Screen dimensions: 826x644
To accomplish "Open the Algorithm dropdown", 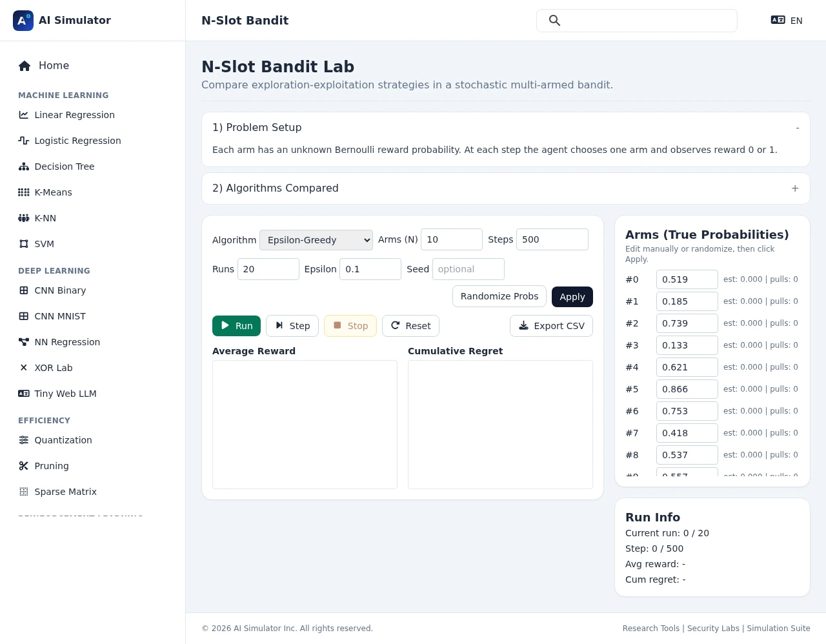I will tap(316, 240).
